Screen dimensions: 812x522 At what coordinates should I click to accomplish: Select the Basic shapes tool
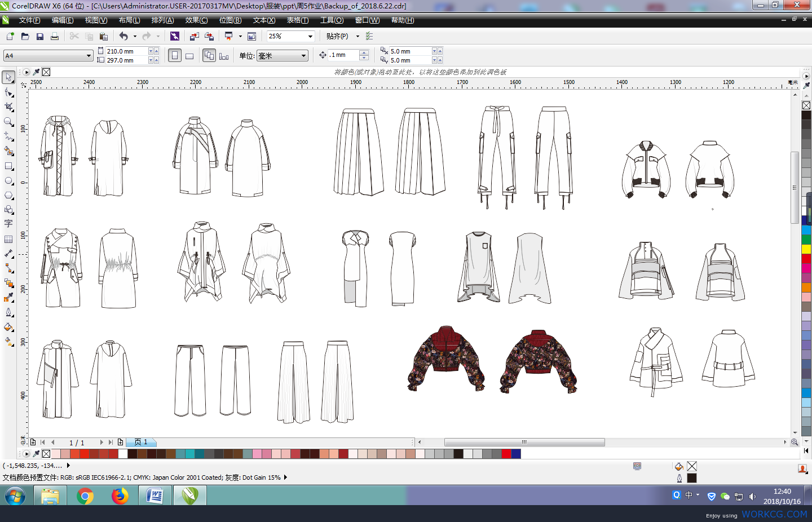(9, 210)
